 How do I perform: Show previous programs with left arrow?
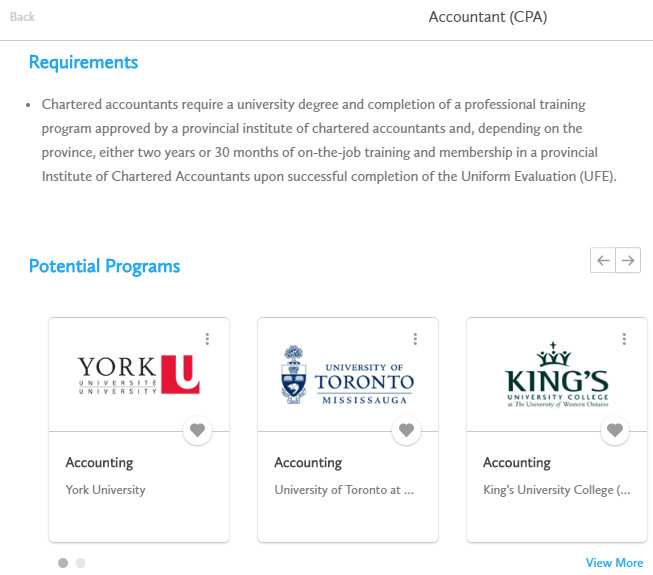click(x=603, y=260)
